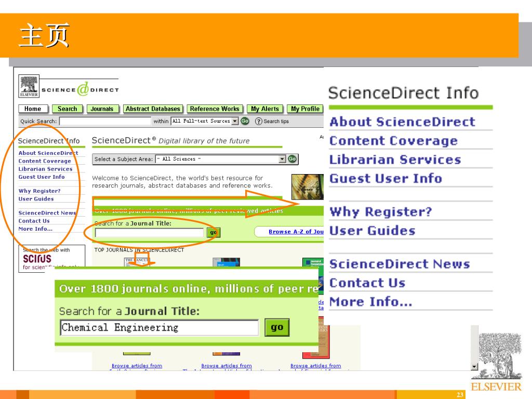Open About ScienceDirect link in small sidebar

[48, 153]
